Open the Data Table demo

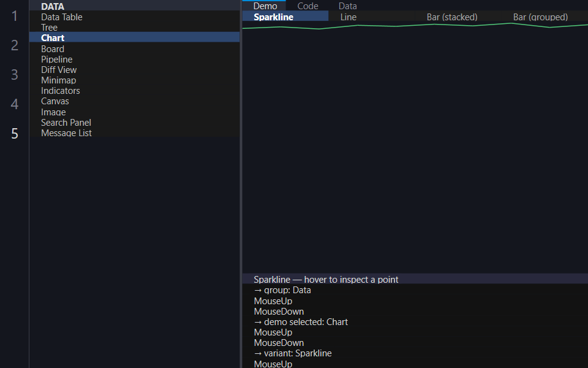coord(134,17)
